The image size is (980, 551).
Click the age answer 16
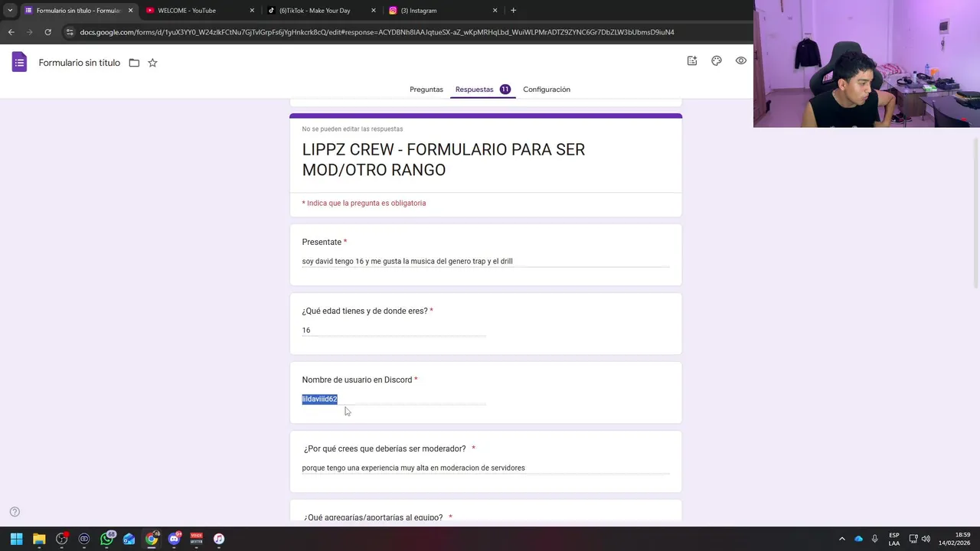(x=306, y=330)
